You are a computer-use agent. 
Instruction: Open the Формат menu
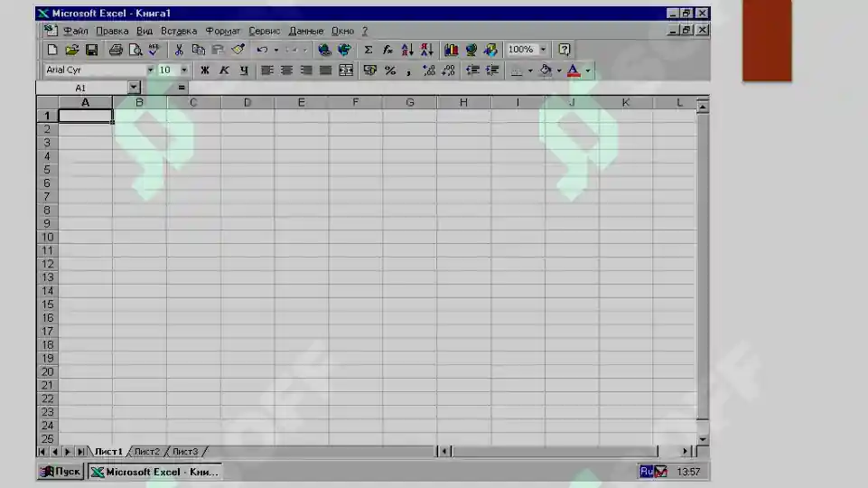click(x=223, y=31)
